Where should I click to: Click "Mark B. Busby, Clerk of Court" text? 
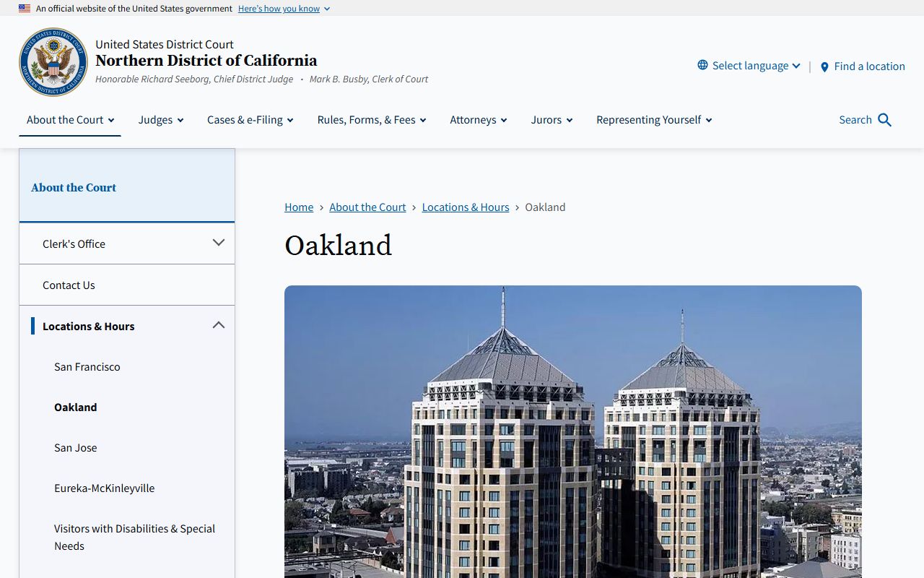(x=369, y=79)
